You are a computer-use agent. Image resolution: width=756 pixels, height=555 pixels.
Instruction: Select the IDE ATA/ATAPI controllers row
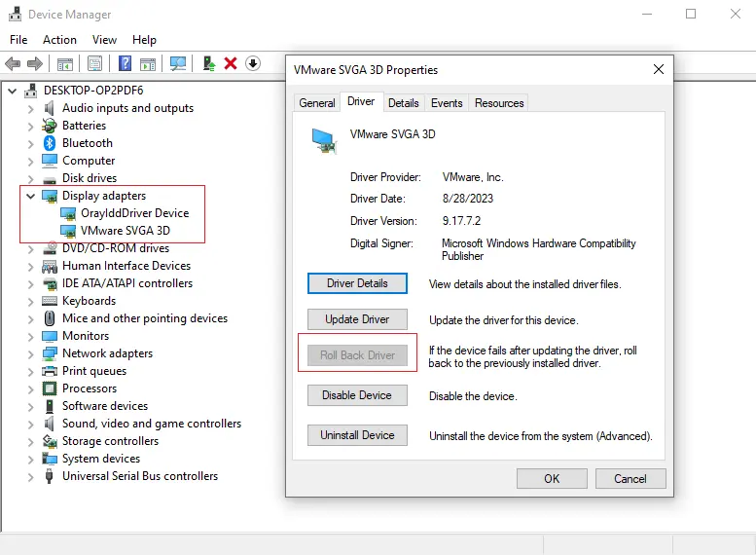coord(126,283)
